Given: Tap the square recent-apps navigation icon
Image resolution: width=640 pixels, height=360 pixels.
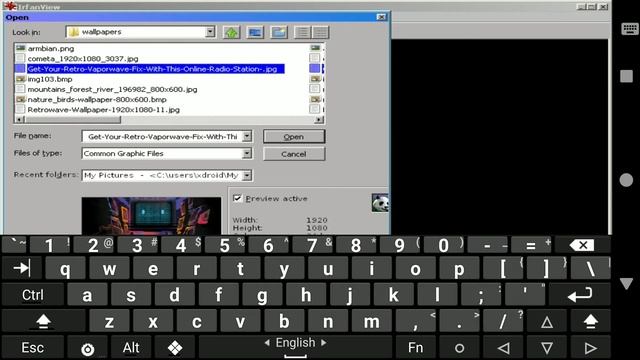Looking at the screenshot, I should (x=626, y=76).
